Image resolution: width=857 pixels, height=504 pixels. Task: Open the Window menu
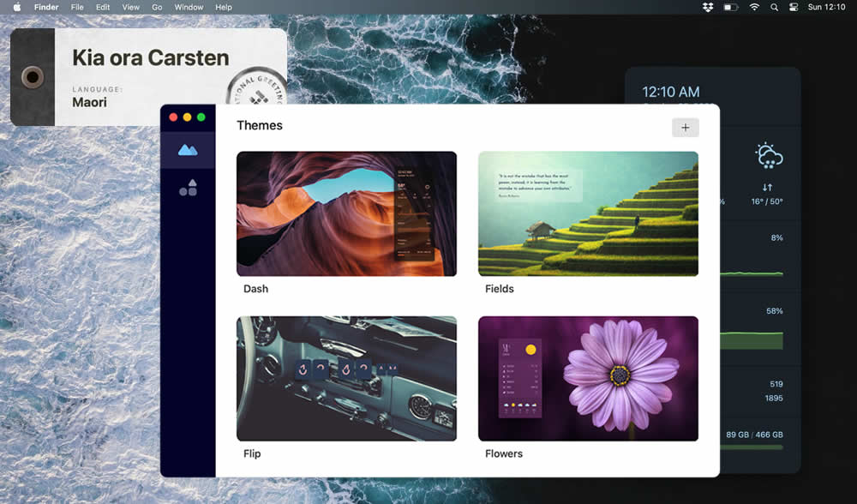tap(189, 7)
